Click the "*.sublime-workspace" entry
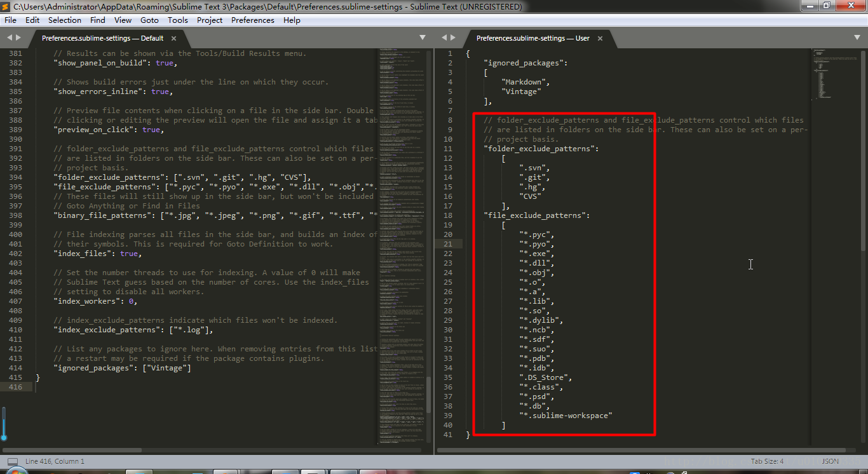Viewport: 868px width, 474px height. coord(566,416)
